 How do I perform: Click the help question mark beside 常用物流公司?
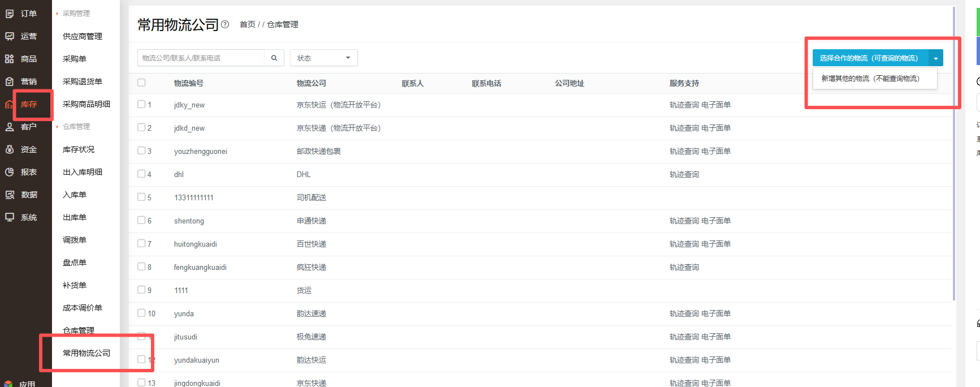[x=225, y=24]
